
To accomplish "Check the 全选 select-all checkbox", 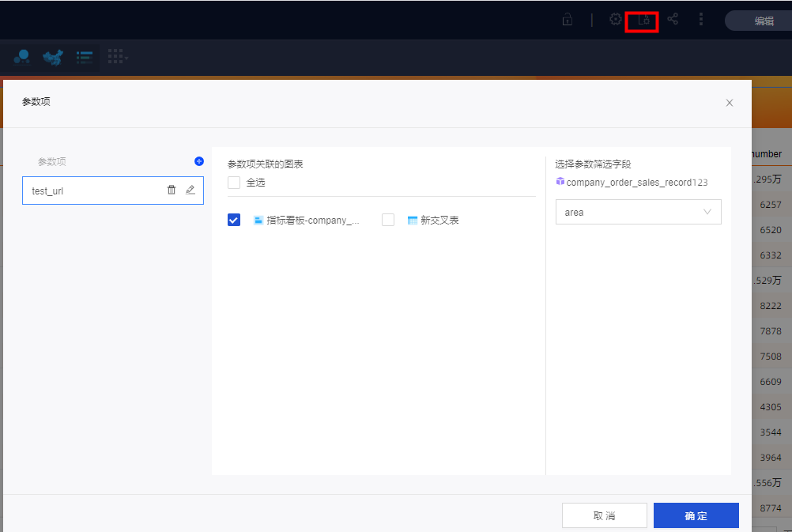I will pyautogui.click(x=234, y=183).
